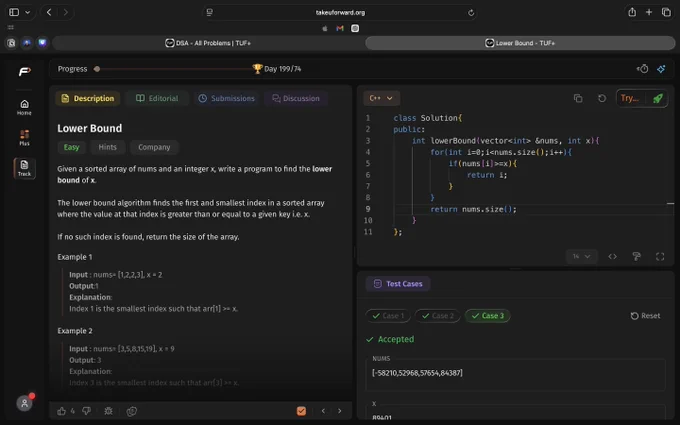Go back with the browser back arrow

pyautogui.click(x=49, y=12)
